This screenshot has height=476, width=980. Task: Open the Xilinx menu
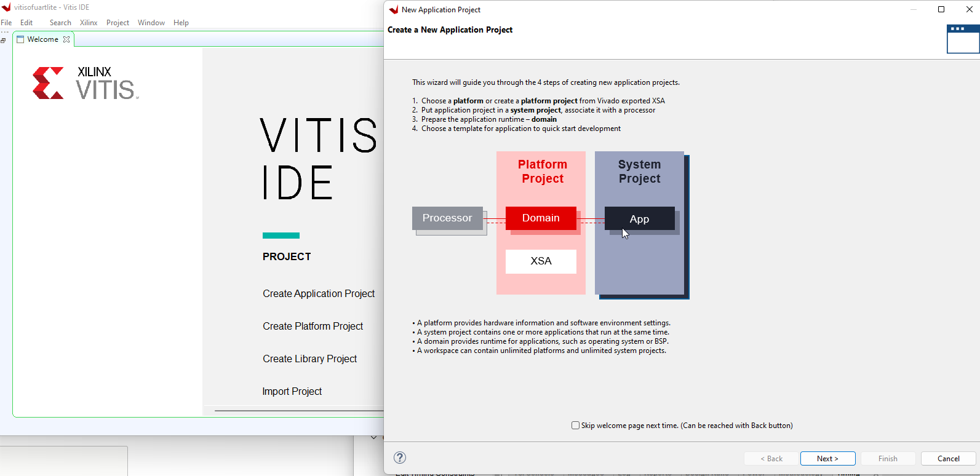point(89,23)
